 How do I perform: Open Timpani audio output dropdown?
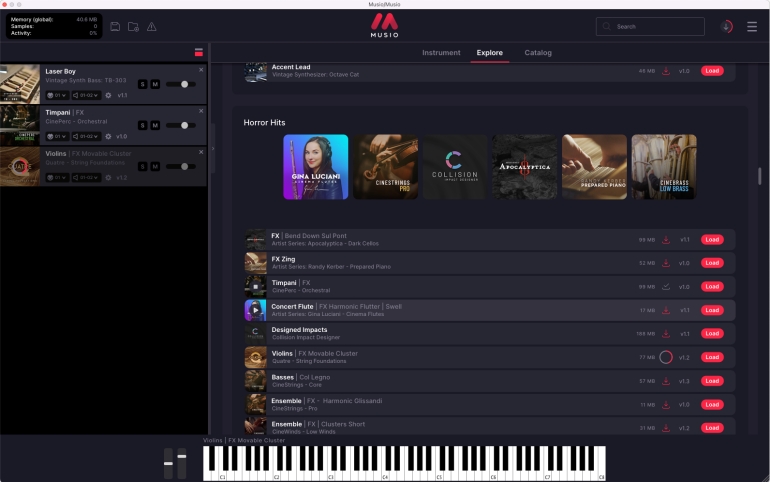86,136
